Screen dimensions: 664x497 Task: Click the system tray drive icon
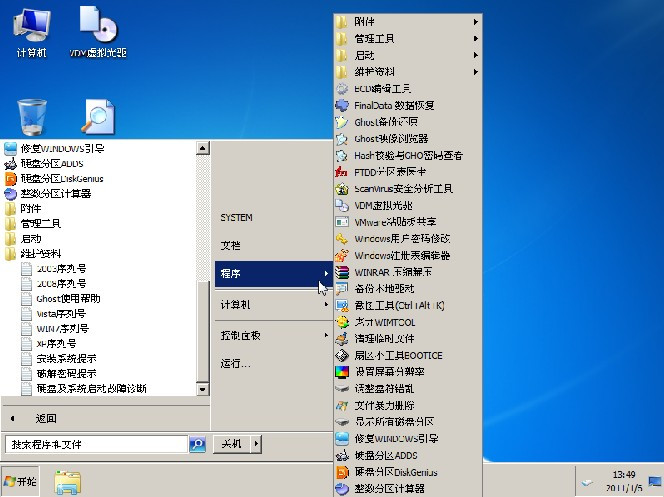[587, 482]
